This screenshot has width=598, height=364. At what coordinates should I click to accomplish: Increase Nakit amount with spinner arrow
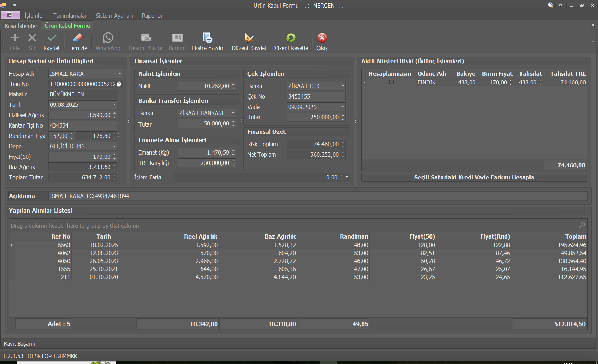pyautogui.click(x=233, y=84)
